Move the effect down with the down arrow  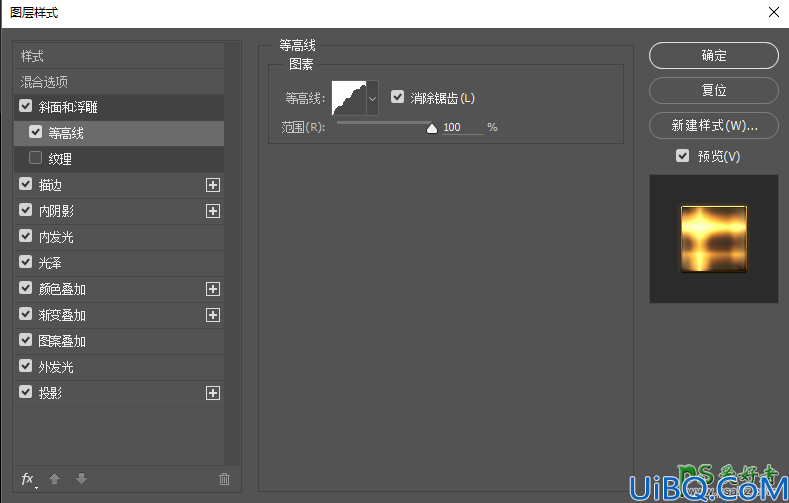pos(81,479)
